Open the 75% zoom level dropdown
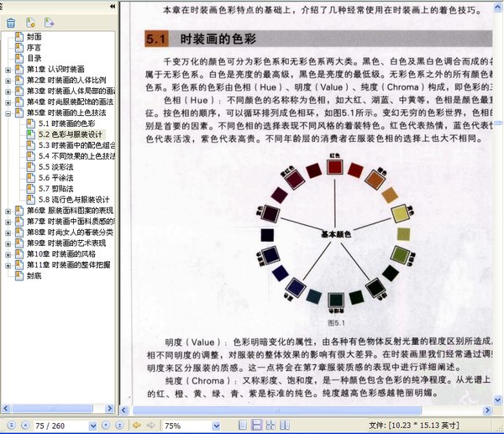 pyautogui.click(x=217, y=426)
